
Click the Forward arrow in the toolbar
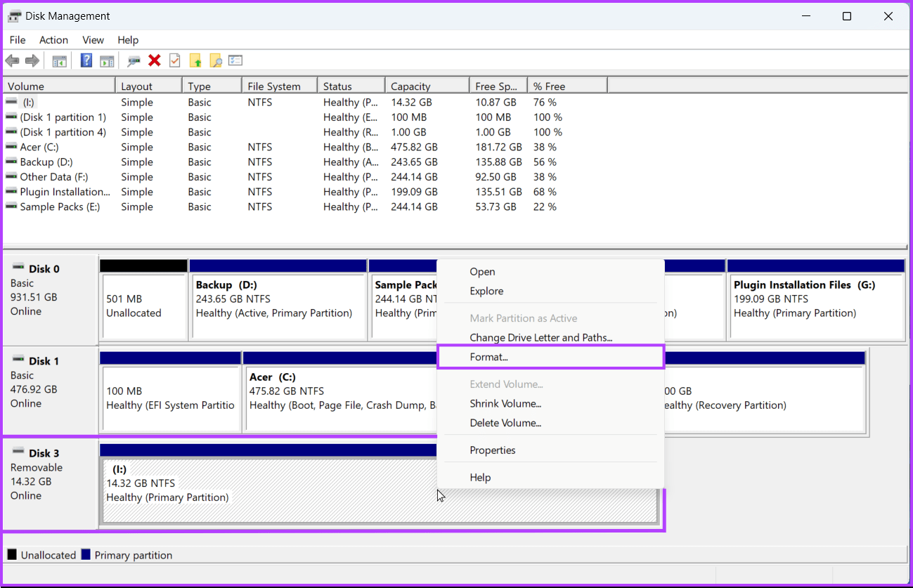point(32,61)
